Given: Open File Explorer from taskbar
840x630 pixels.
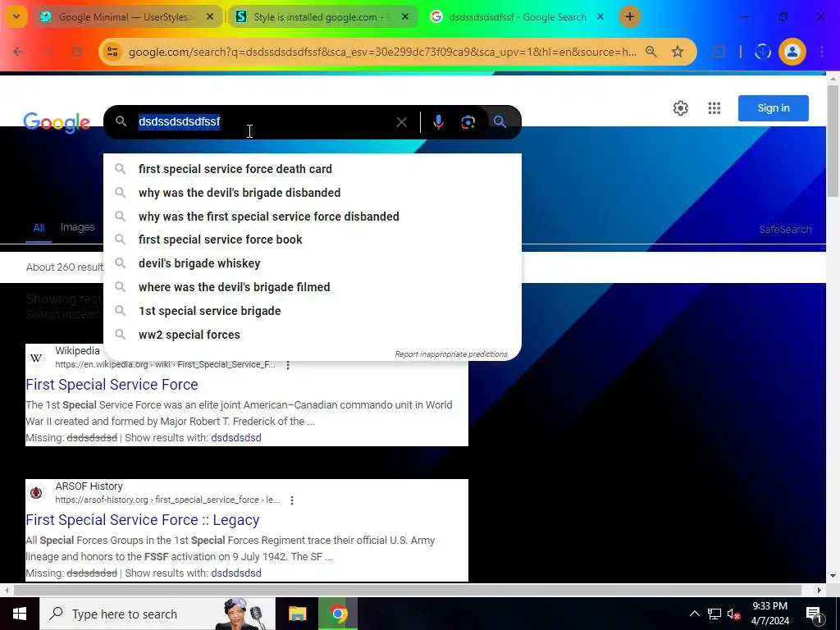Looking at the screenshot, I should click(297, 614).
